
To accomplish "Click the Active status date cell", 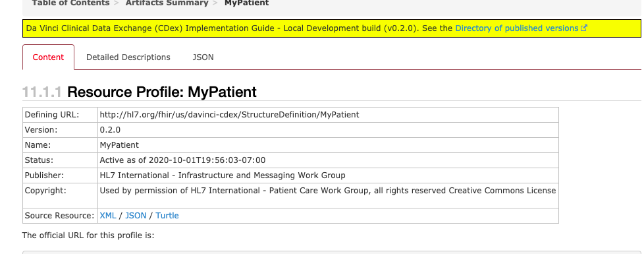I will coord(328,160).
